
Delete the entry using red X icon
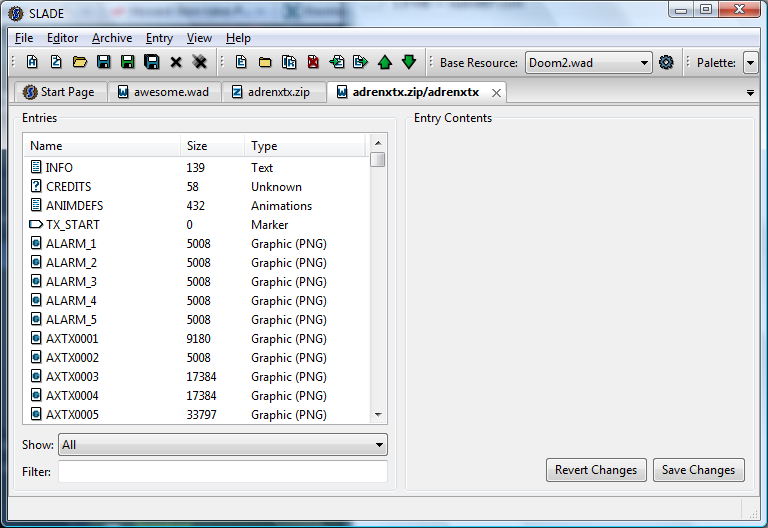[313, 62]
